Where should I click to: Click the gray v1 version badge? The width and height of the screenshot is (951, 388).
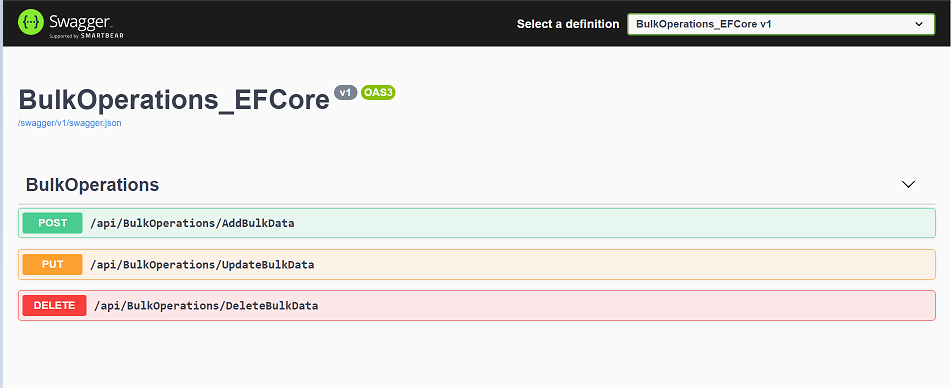coord(346,93)
